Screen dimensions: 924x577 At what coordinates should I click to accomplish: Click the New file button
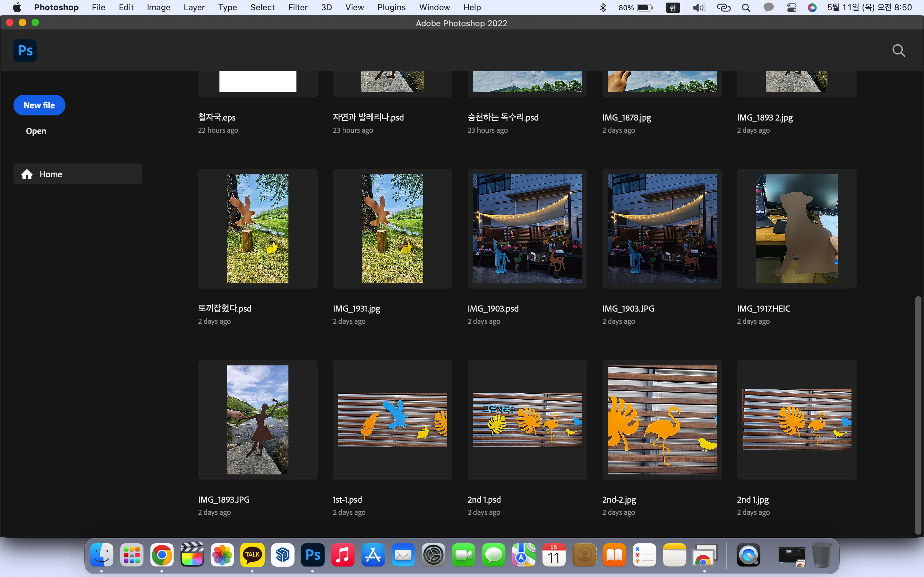click(x=39, y=105)
